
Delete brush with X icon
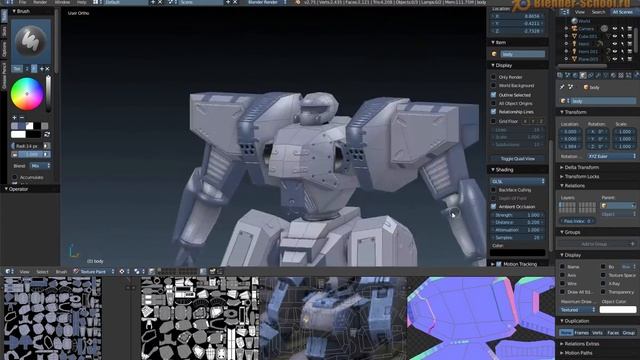[x=47, y=69]
